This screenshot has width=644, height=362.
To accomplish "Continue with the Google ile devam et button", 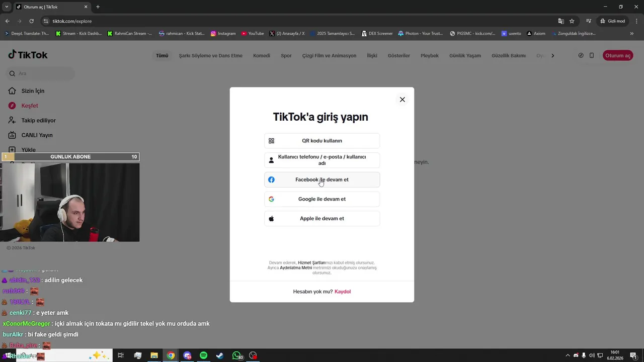I will click(x=322, y=199).
